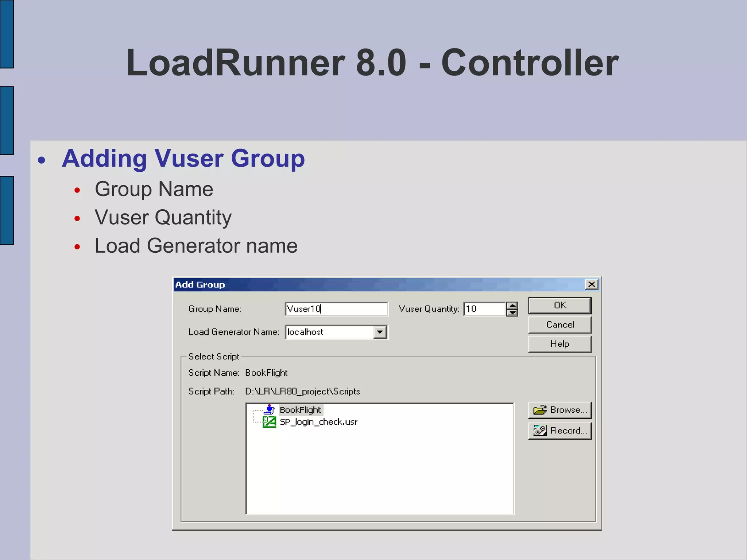This screenshot has height=560, width=747.
Task: Click the Vuser Quantity: label
Action: pos(429,309)
